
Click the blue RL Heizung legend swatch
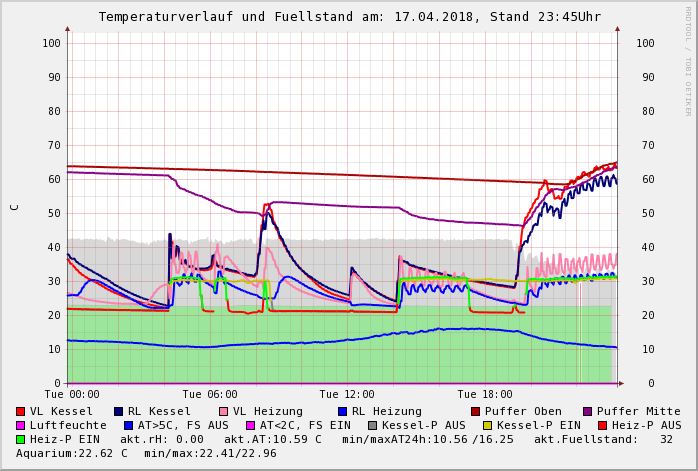(341, 411)
